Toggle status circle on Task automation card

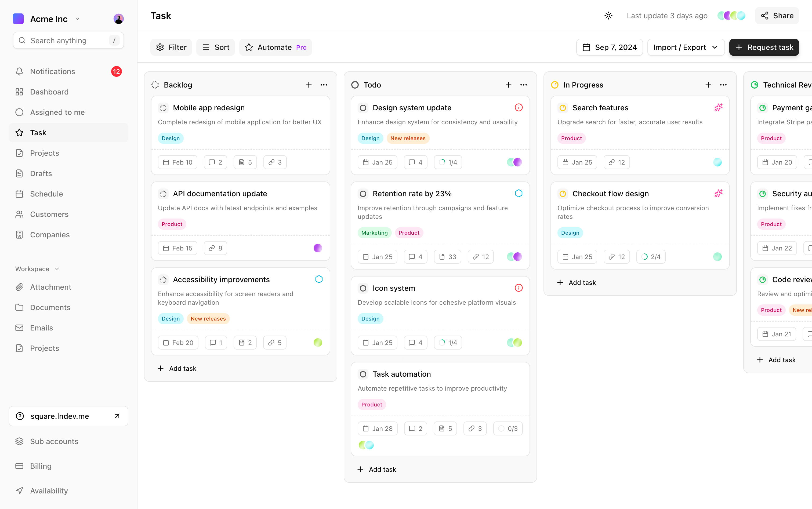pos(363,374)
